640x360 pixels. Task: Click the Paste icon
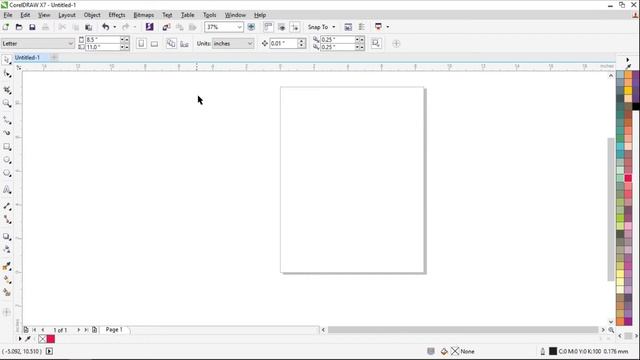click(x=89, y=27)
